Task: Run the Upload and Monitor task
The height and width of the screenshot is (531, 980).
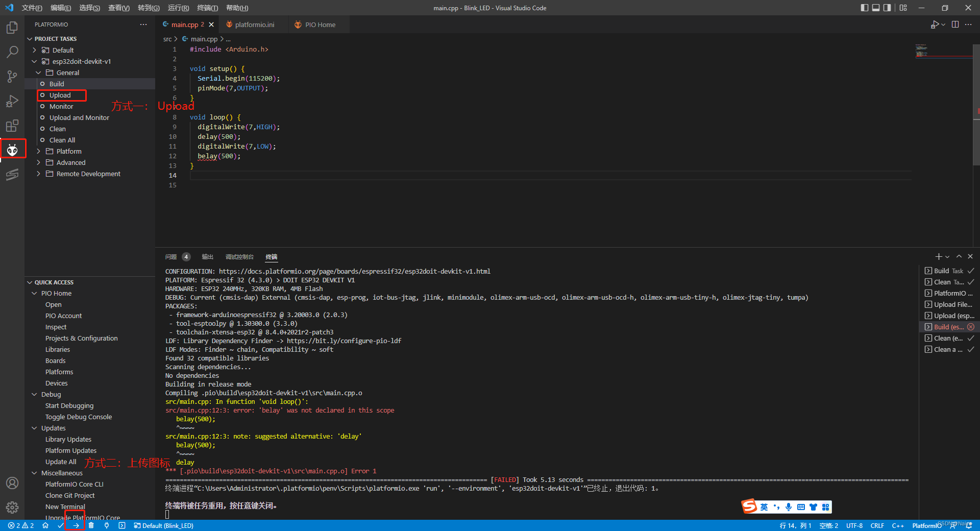Action: (x=79, y=117)
